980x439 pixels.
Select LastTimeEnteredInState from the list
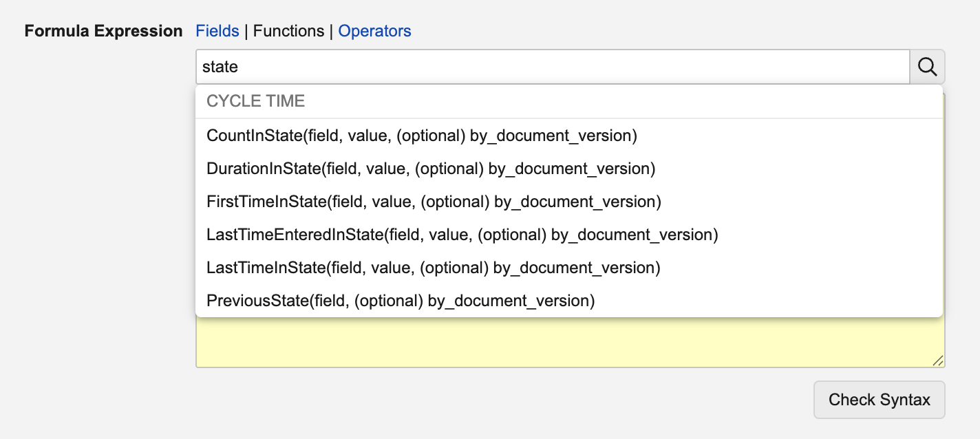click(x=462, y=235)
